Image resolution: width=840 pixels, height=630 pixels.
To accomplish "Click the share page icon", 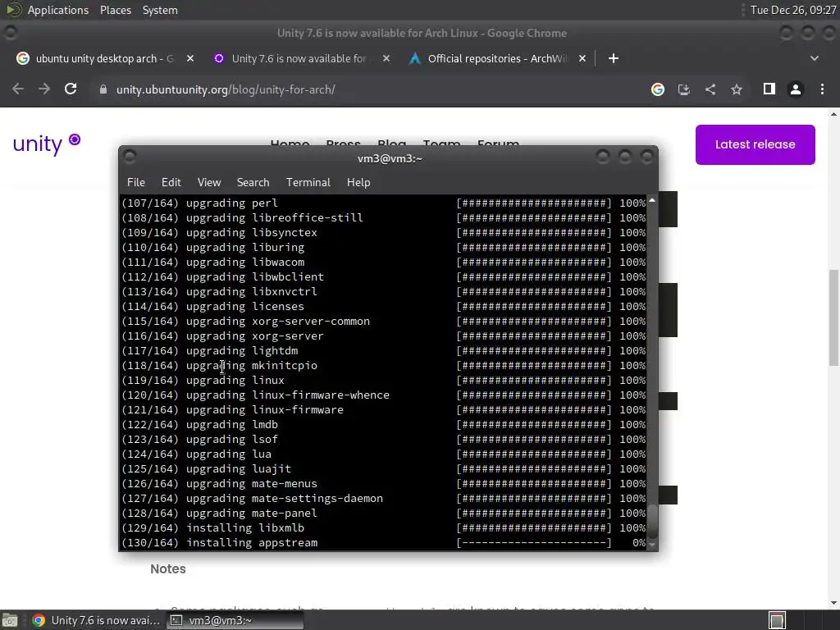I will tap(710, 89).
